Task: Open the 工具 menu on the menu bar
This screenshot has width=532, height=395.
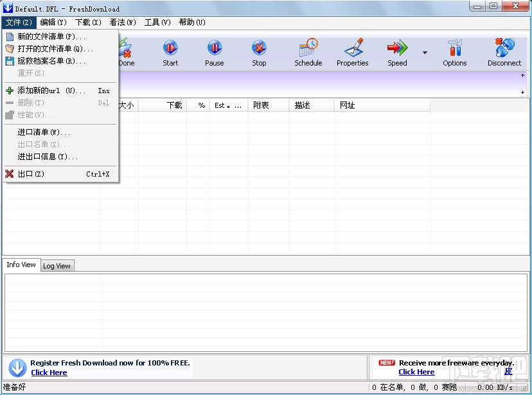Action: [x=156, y=22]
